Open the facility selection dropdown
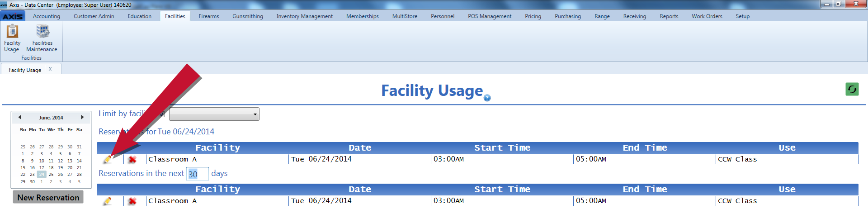This screenshot has height=209, width=868. [x=214, y=114]
